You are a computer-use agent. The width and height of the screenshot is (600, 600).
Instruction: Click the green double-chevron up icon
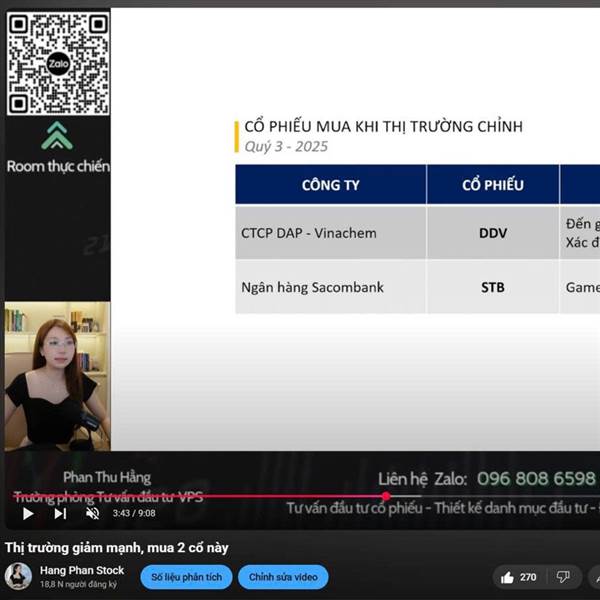pos(57,135)
